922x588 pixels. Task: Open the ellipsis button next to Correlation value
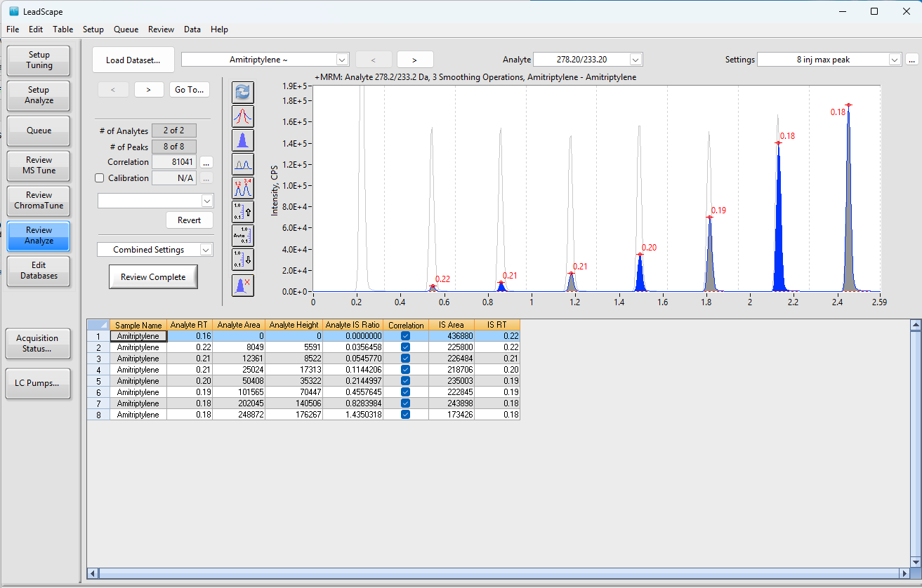[206, 162]
